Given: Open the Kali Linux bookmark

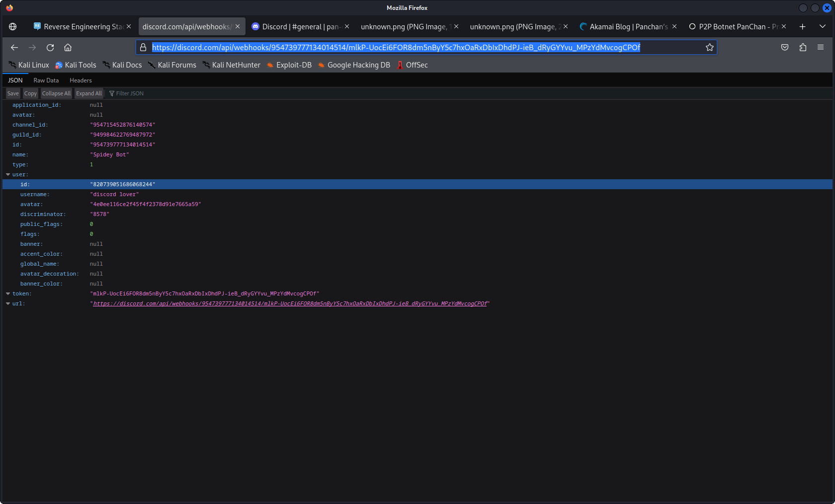Looking at the screenshot, I should pyautogui.click(x=29, y=65).
